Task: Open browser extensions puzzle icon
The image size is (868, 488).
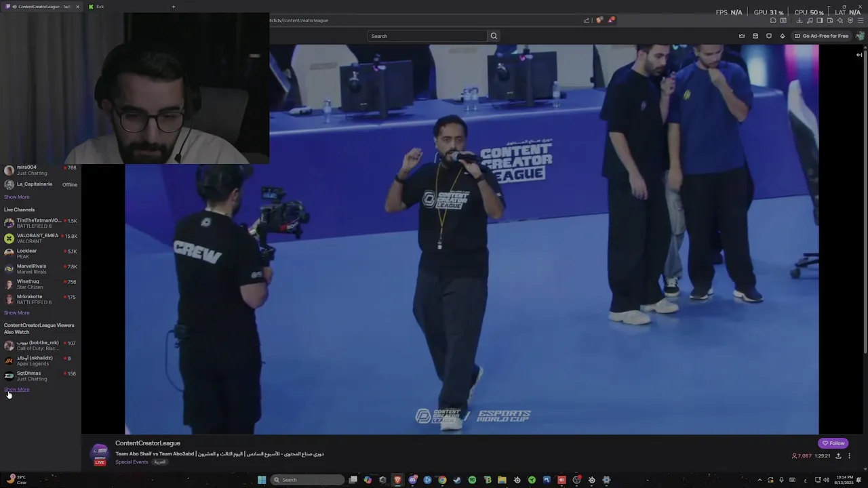Action: click(x=773, y=20)
